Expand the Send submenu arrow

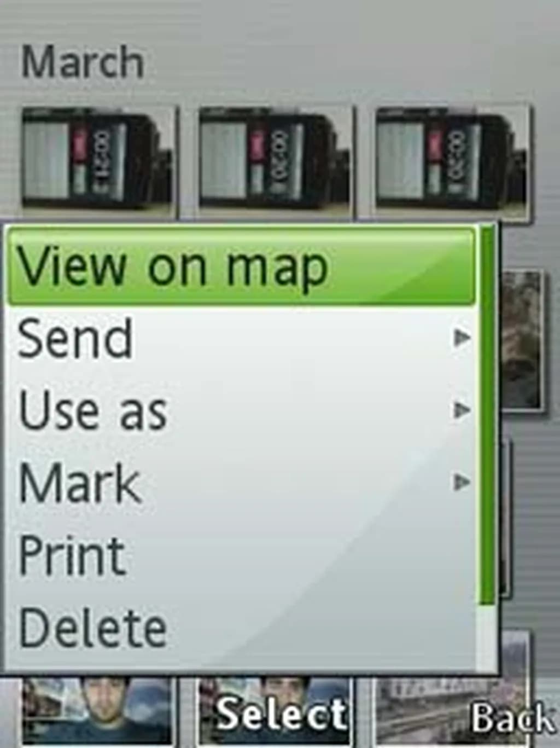(462, 338)
